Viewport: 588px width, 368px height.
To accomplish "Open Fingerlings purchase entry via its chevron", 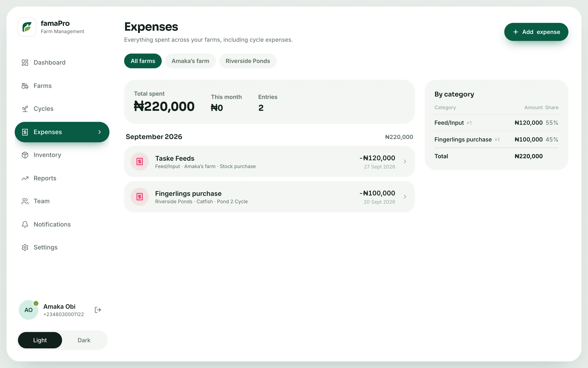I will (x=405, y=197).
